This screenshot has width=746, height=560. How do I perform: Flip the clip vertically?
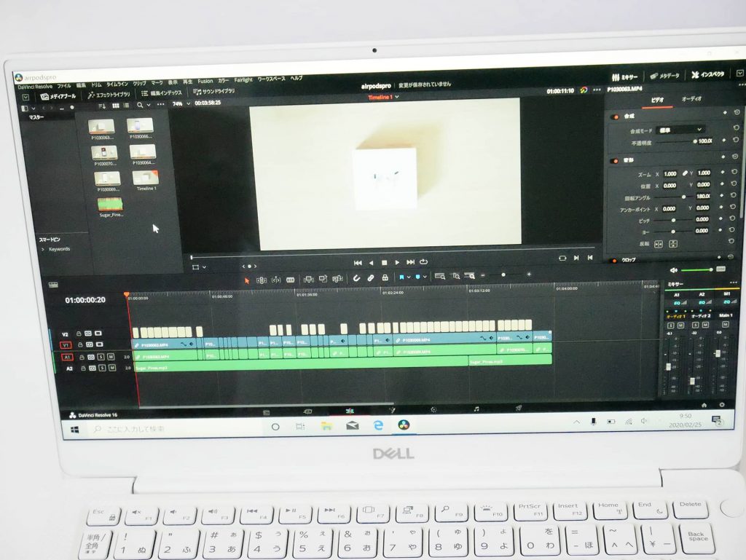(673, 244)
